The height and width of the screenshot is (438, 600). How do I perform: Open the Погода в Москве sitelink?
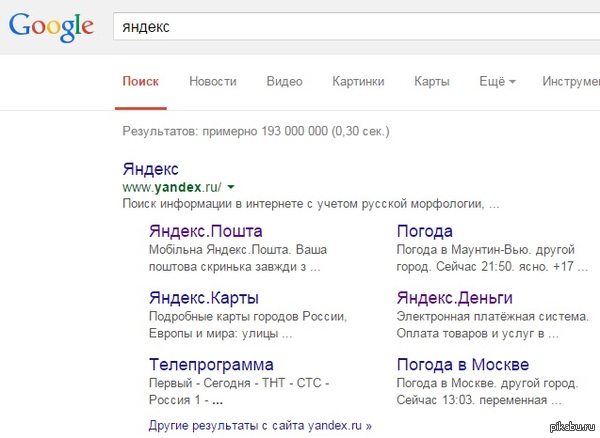tap(463, 365)
